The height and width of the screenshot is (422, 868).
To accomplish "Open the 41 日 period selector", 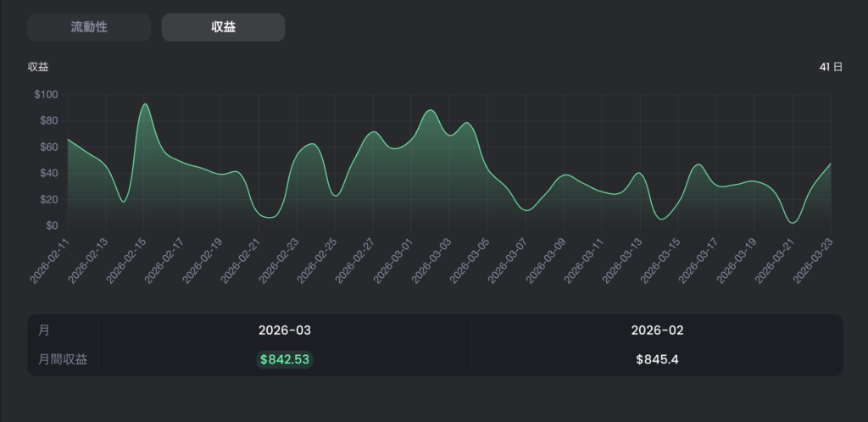I will pos(831,67).
